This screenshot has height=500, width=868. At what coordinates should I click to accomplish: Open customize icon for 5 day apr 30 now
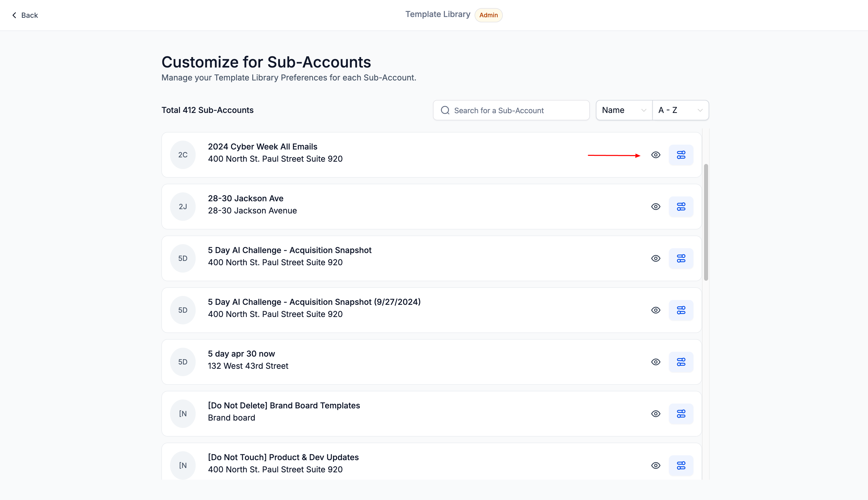click(681, 362)
